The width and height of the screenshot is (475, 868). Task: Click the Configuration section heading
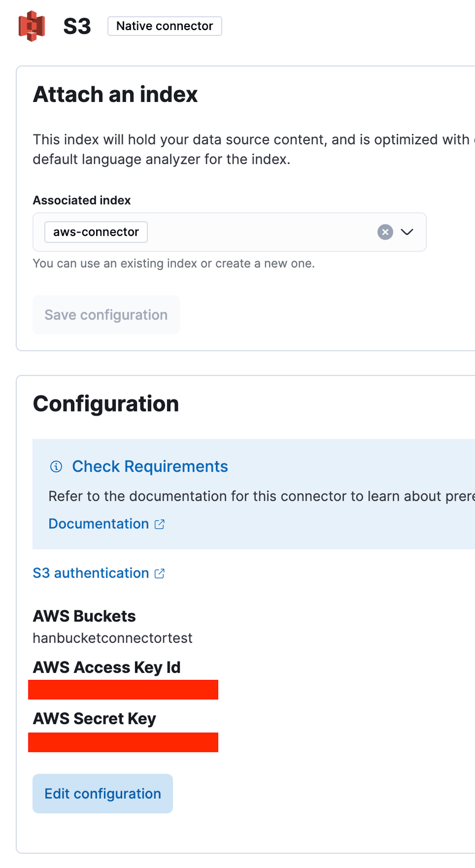[x=106, y=404]
